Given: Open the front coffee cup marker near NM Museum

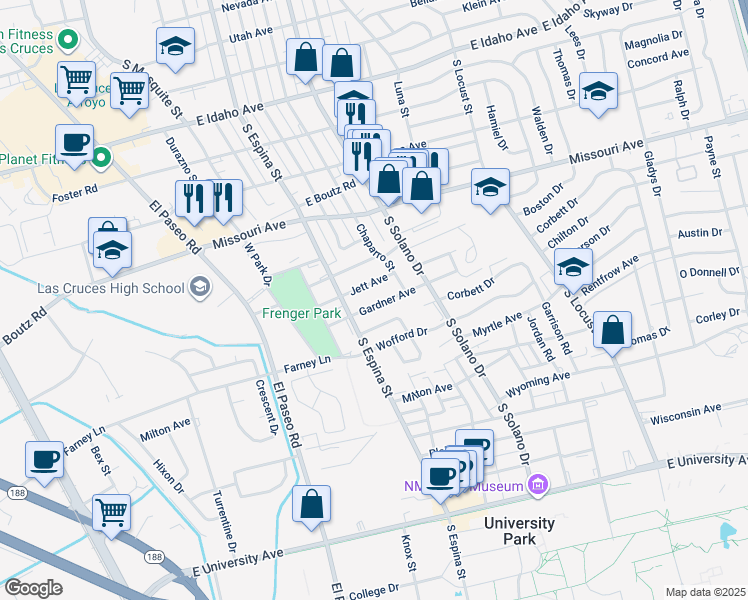Looking at the screenshot, I should tap(440, 478).
